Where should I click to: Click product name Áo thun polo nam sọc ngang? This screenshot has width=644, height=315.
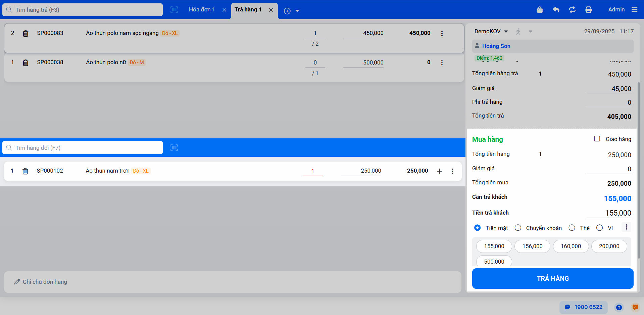pyautogui.click(x=122, y=33)
